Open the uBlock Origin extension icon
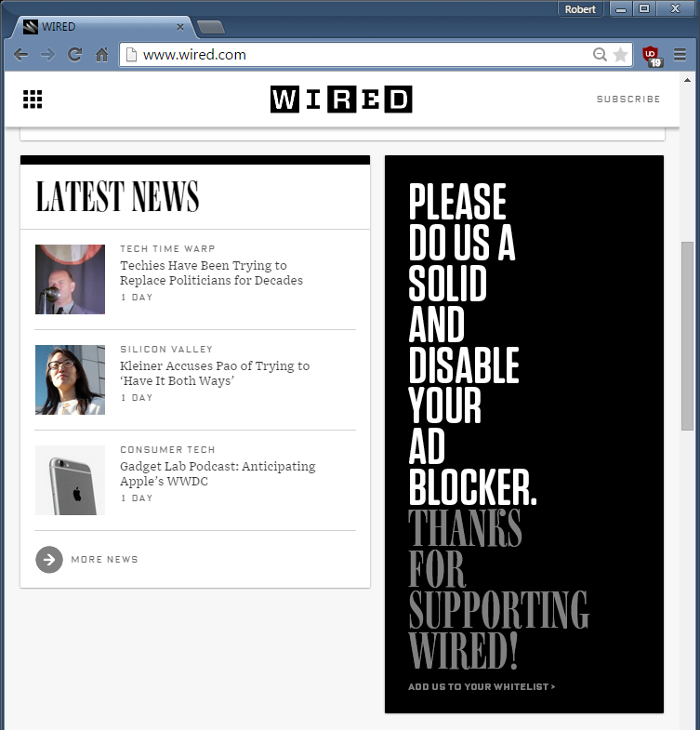Viewport: 700px width, 730px height. pos(652,56)
